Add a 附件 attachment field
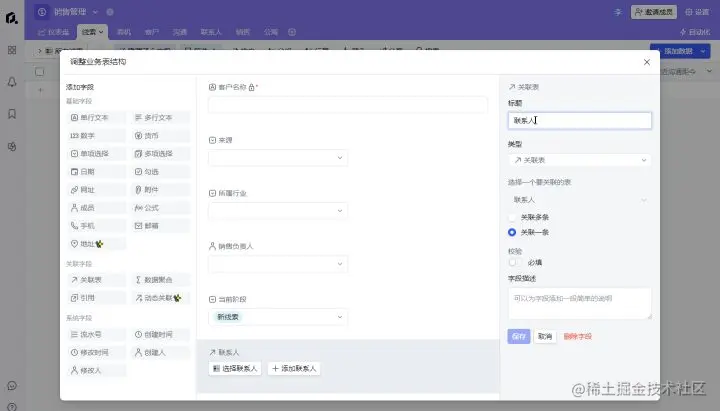 (x=160, y=190)
